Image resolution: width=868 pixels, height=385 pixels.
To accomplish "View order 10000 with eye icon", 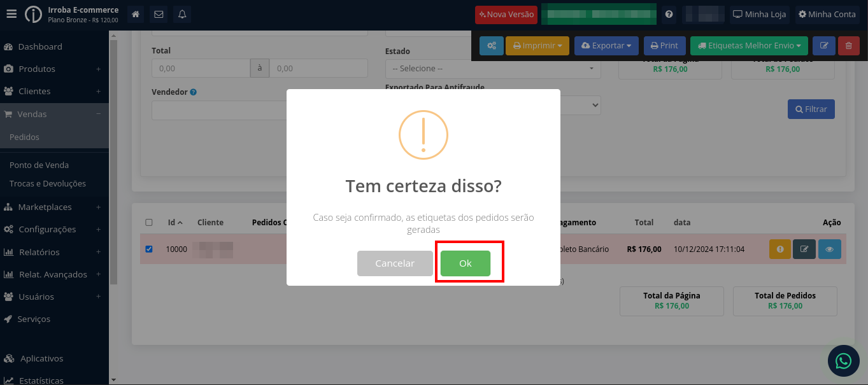I will point(830,249).
